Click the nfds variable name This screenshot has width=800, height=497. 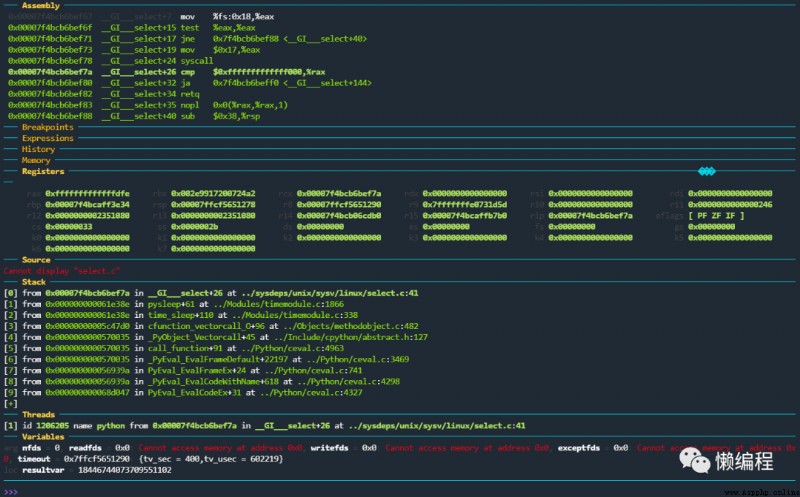pyautogui.click(x=31, y=448)
